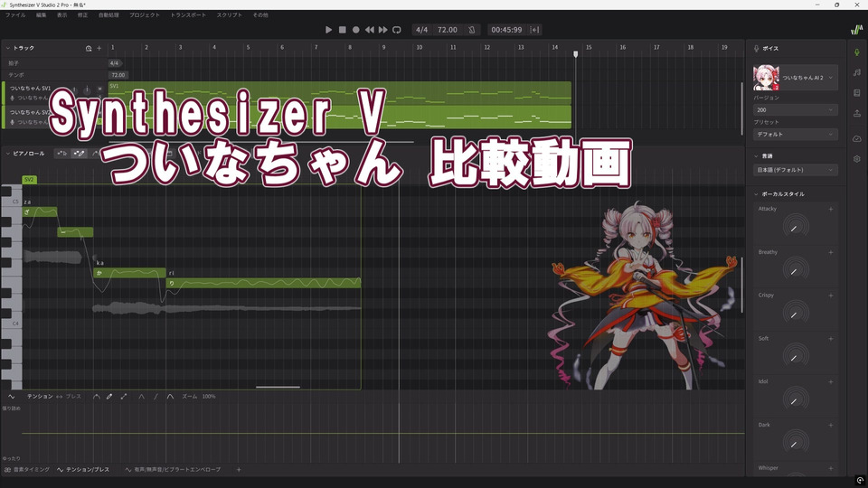The width and height of the screenshot is (868, 488).
Task: Click plus icon next to Idol
Action: click(x=831, y=381)
